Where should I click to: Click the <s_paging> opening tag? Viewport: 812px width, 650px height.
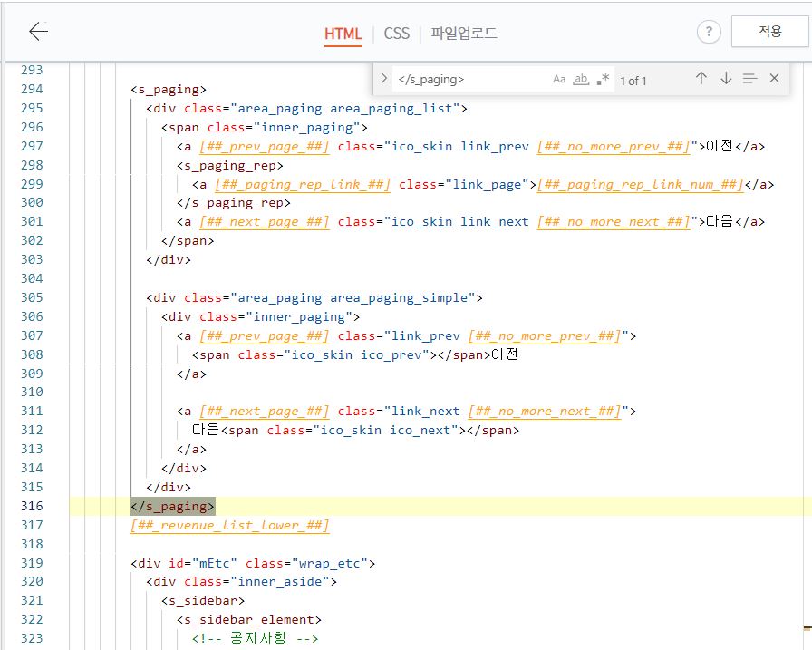[x=169, y=90]
